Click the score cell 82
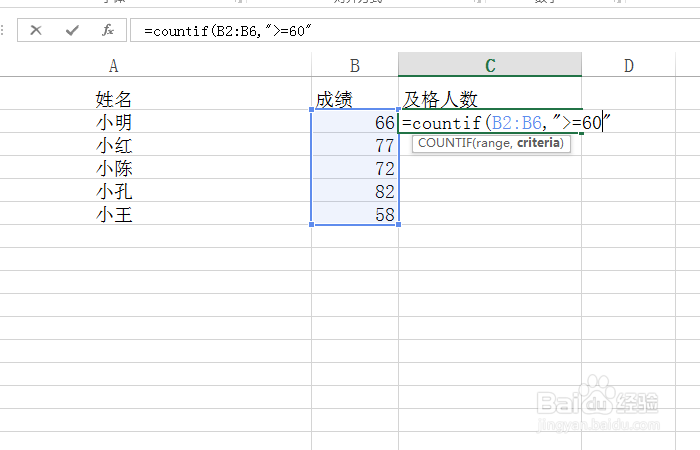 [355, 191]
